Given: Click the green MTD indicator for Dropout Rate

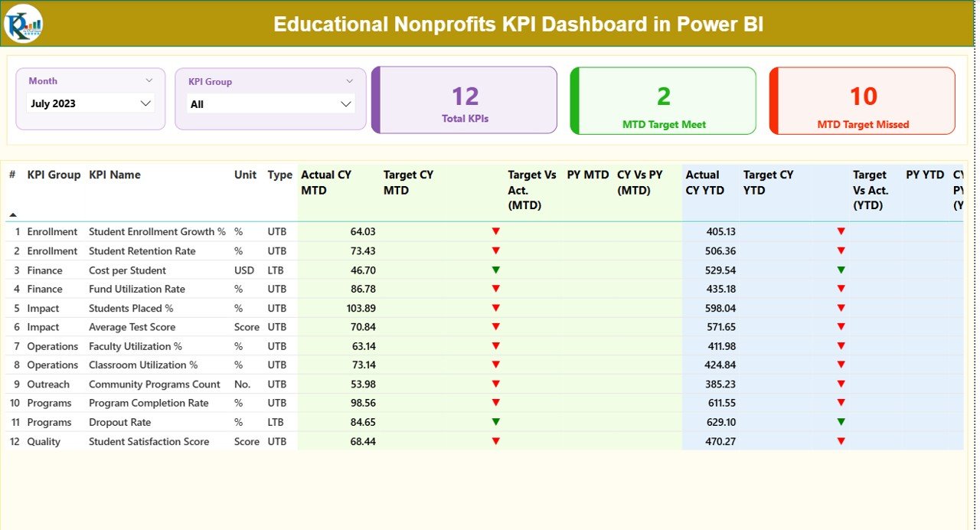Looking at the screenshot, I should pos(496,421).
